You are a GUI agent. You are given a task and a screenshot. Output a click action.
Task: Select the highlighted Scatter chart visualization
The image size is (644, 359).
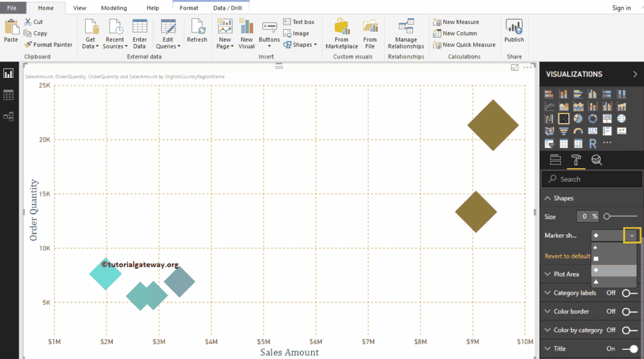pos(563,119)
